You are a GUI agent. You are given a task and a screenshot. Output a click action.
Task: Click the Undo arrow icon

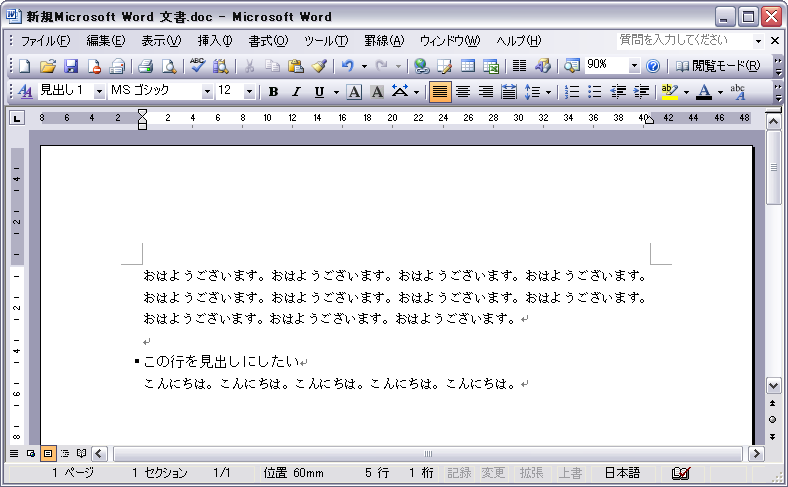coord(347,66)
